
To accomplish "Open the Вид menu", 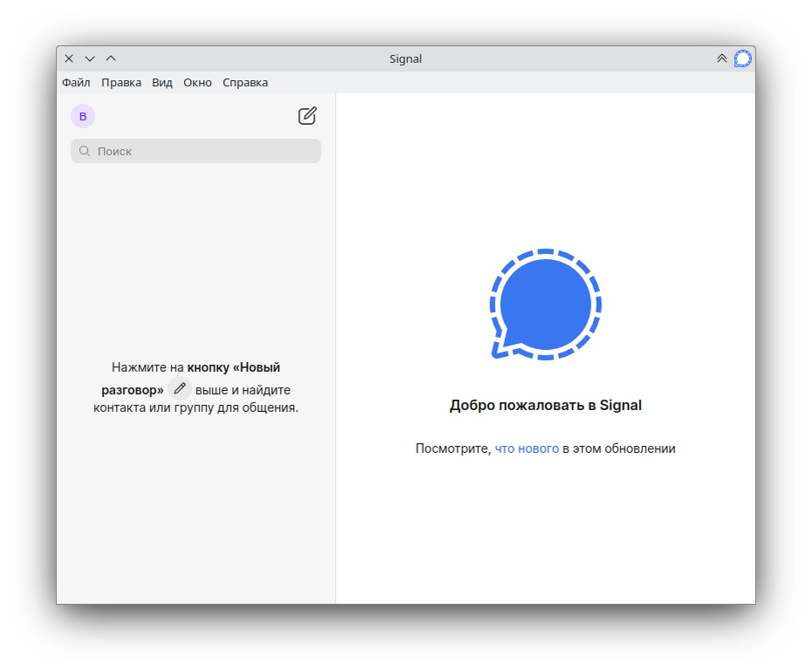I will [162, 82].
